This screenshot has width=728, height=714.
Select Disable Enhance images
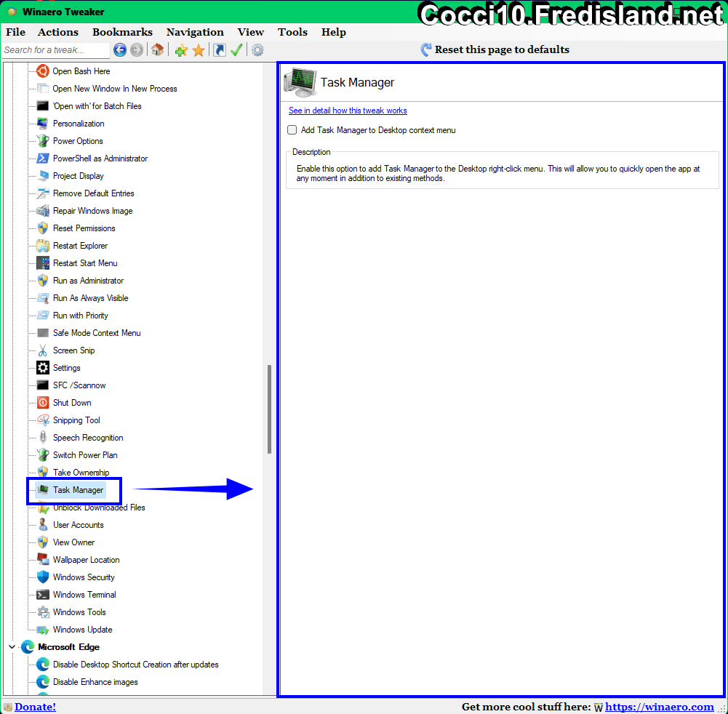point(95,682)
